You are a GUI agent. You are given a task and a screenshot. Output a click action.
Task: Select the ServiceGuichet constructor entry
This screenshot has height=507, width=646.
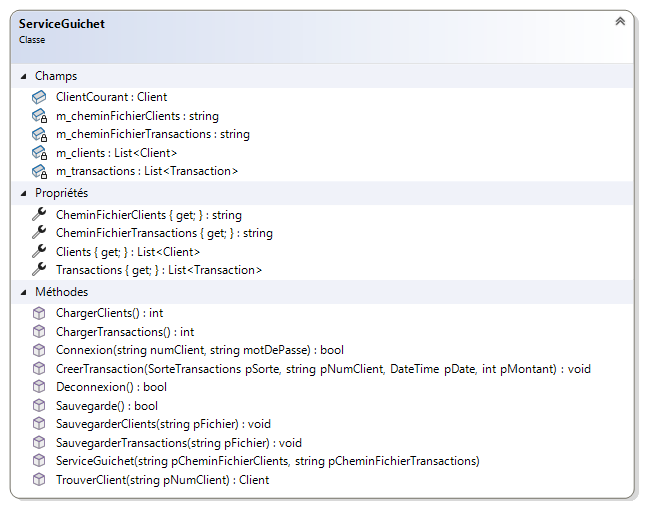(x=267, y=461)
